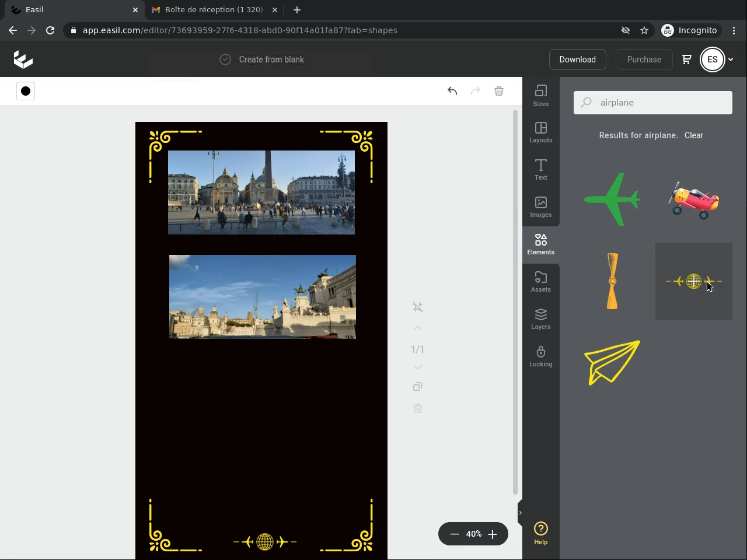The image size is (747, 560).
Task: Open the Help menu
Action: click(541, 533)
